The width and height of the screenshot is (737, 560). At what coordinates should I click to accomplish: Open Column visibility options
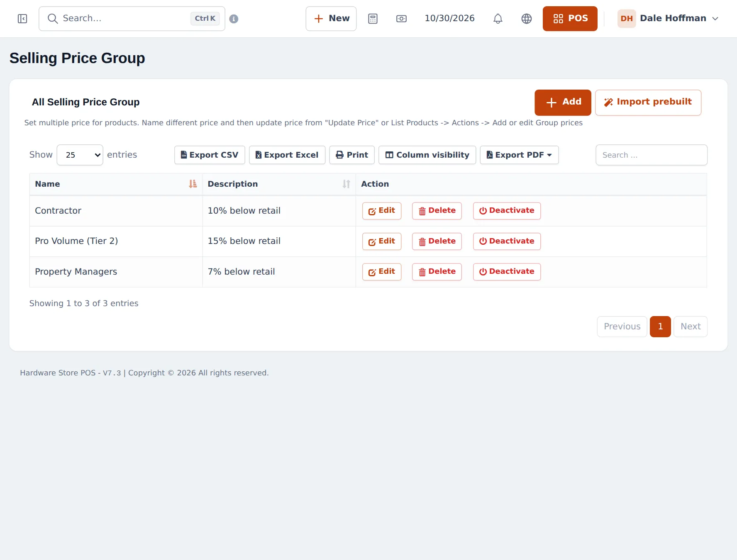point(427,155)
